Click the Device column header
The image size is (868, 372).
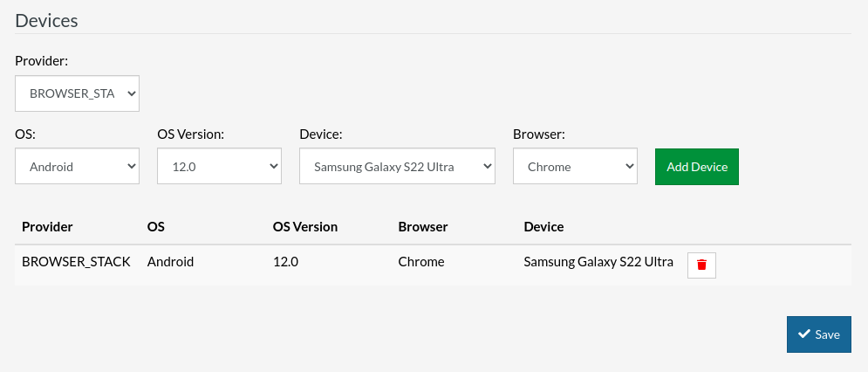coord(543,226)
